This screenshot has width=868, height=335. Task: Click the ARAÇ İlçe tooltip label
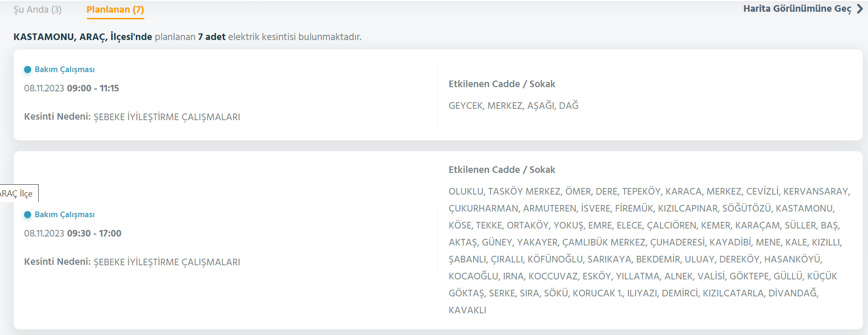[17, 193]
